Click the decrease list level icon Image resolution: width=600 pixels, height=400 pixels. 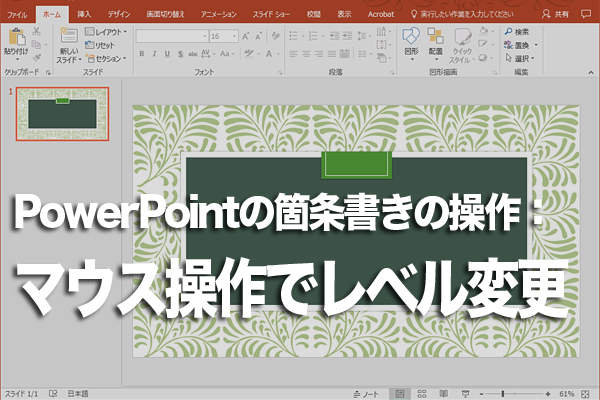(334, 36)
